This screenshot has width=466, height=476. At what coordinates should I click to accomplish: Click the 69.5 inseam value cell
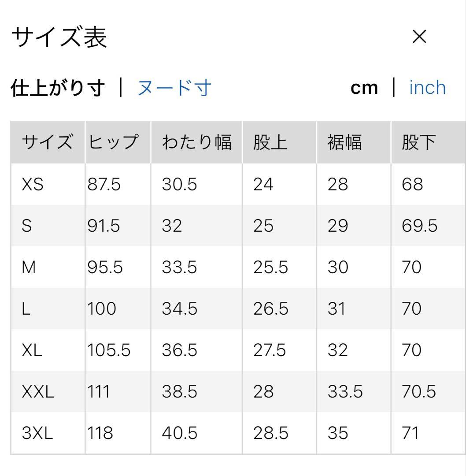(x=419, y=226)
